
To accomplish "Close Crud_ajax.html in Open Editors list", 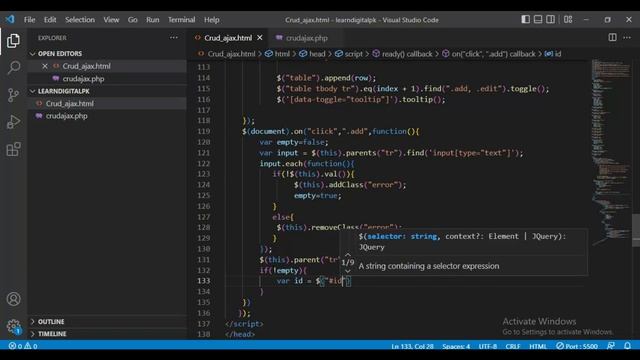I will (x=45, y=66).
